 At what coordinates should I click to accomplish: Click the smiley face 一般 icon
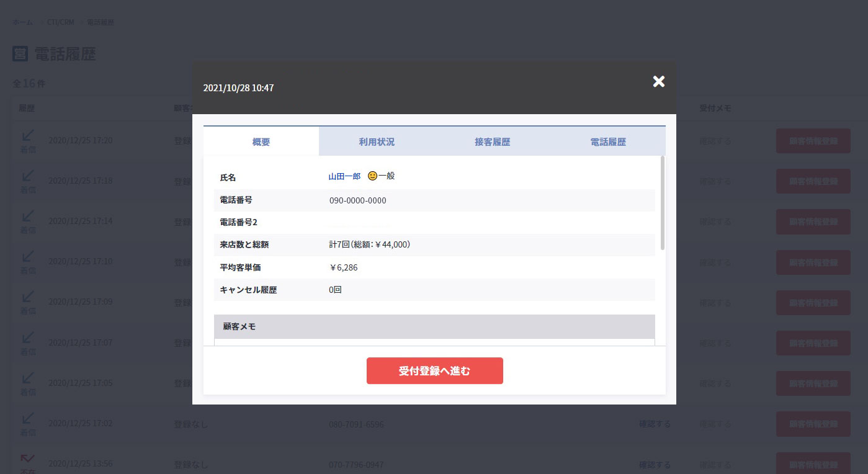(372, 176)
